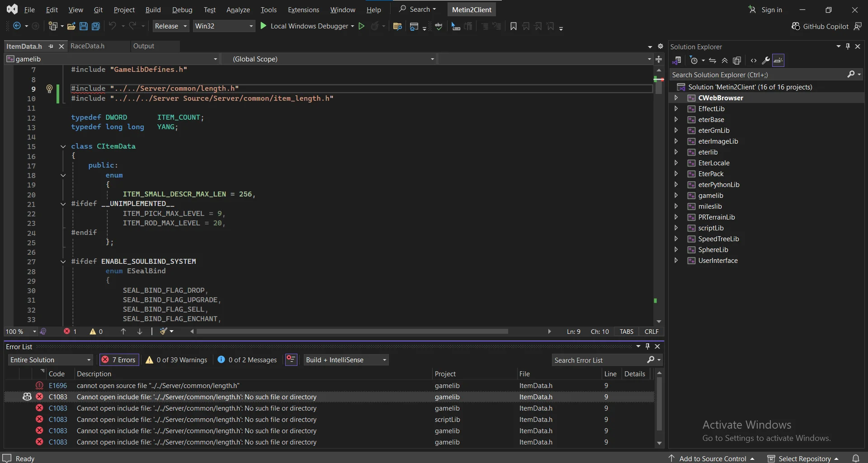Switch to the Output tab
This screenshot has height=463, width=868.
144,46
